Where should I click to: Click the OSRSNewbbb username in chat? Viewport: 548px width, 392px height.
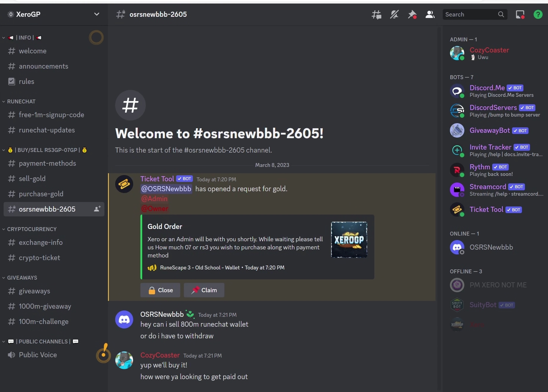(162, 314)
